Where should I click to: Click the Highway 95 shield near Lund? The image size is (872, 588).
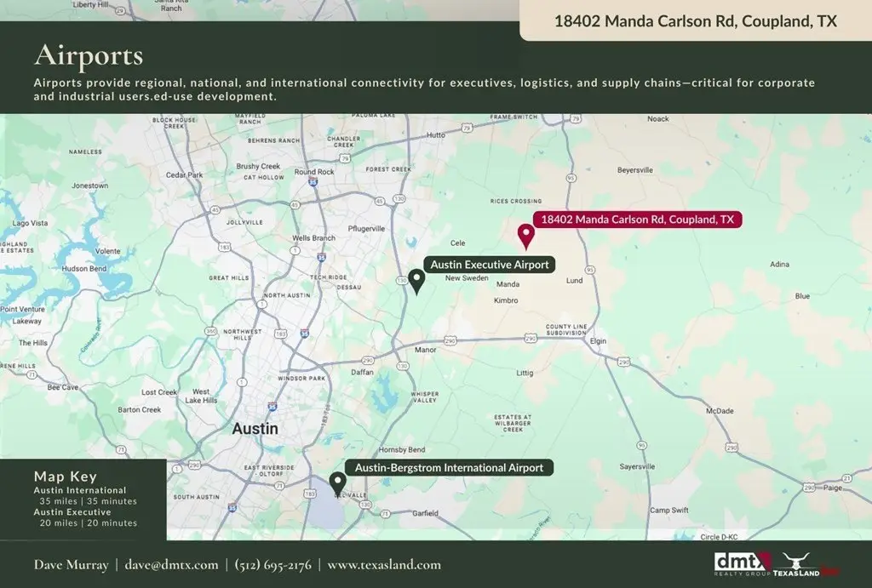coord(590,269)
